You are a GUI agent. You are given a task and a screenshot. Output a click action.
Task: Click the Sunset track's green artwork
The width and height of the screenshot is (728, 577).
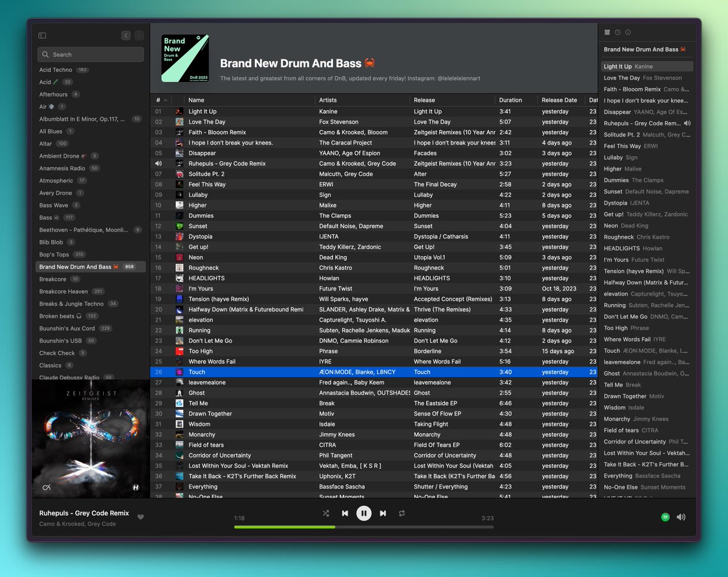point(180,226)
